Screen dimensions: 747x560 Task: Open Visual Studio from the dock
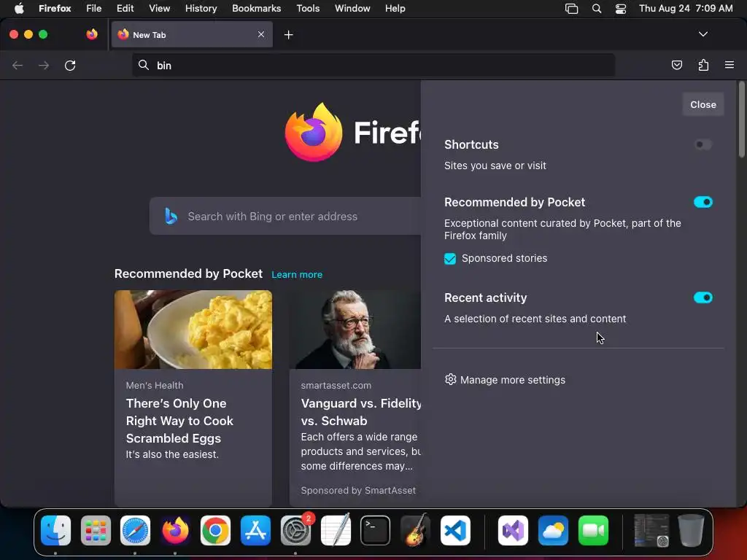(513, 530)
